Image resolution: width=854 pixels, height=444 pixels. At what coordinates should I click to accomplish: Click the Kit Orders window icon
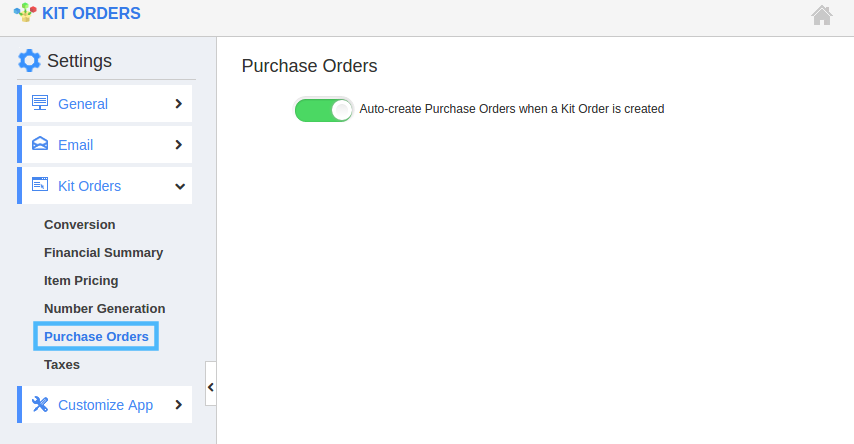(40, 185)
